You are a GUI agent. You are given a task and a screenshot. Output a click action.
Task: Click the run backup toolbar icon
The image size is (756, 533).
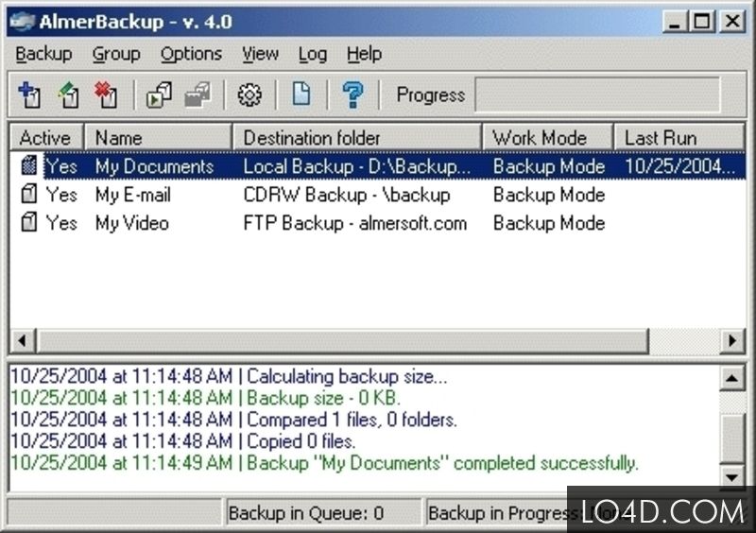[x=159, y=95]
